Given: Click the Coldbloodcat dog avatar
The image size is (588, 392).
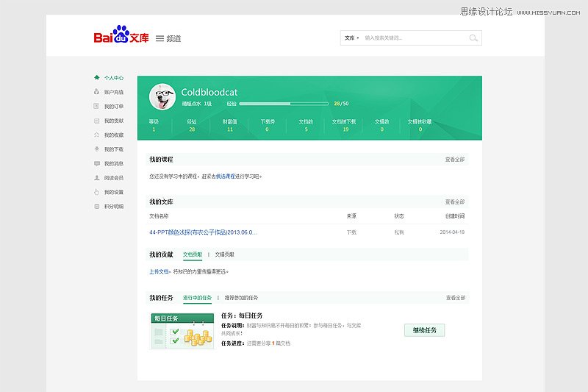Looking at the screenshot, I should click(x=162, y=96).
